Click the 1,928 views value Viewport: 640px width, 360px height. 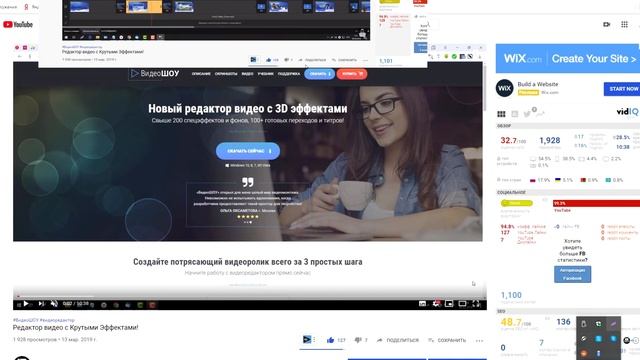550,140
